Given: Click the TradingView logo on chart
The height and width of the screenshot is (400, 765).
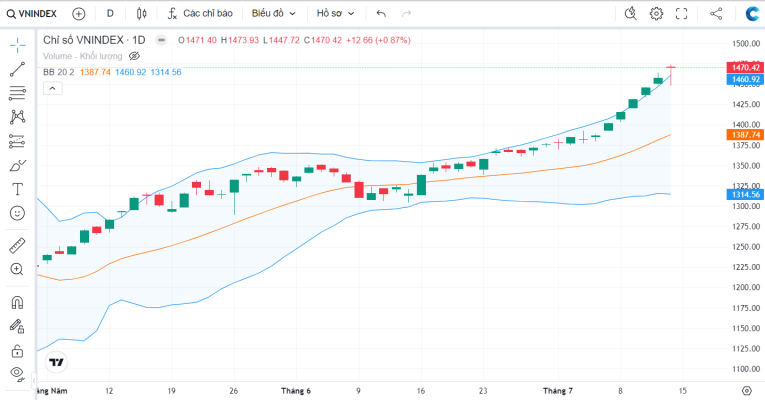Looking at the screenshot, I should click(57, 362).
